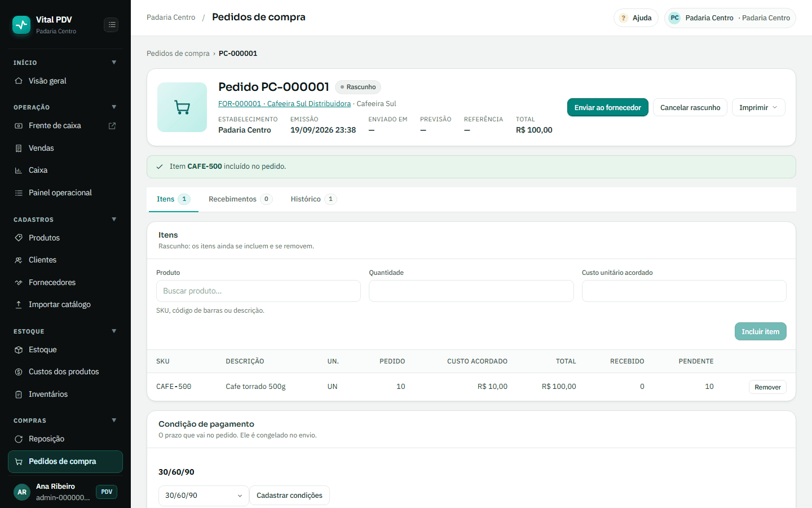This screenshot has height=508, width=812.
Task: Open the 30/60/90 payment condition dropdown
Action: click(204, 496)
